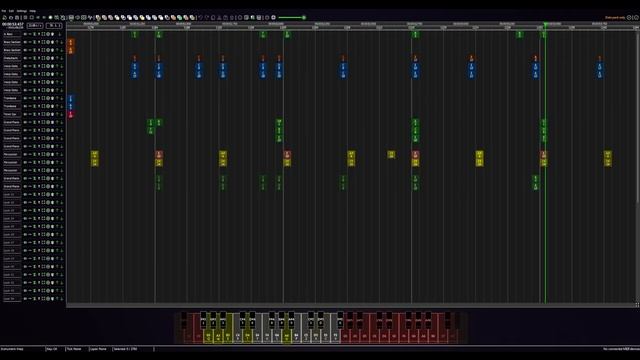Adjust stereo pan of first Percussion layer
Screen dimensions: 640x360
coord(30,154)
